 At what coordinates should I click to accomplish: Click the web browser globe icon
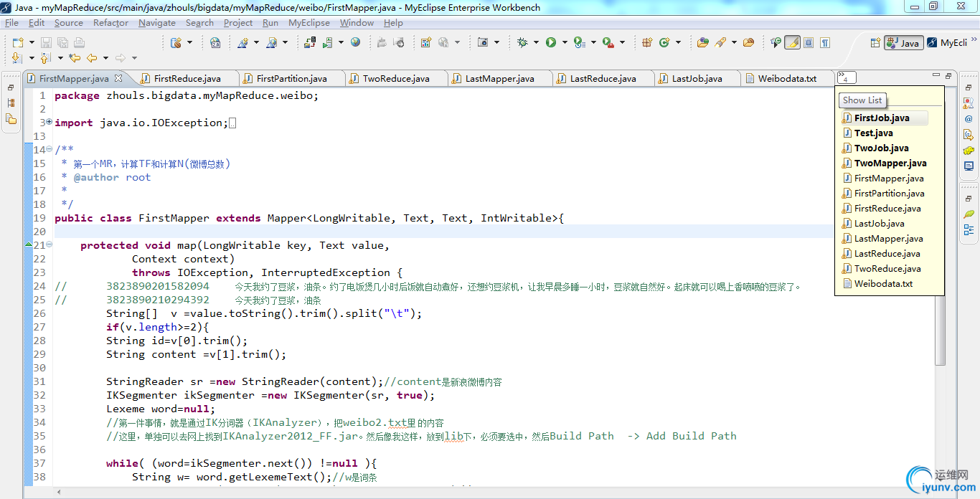355,42
